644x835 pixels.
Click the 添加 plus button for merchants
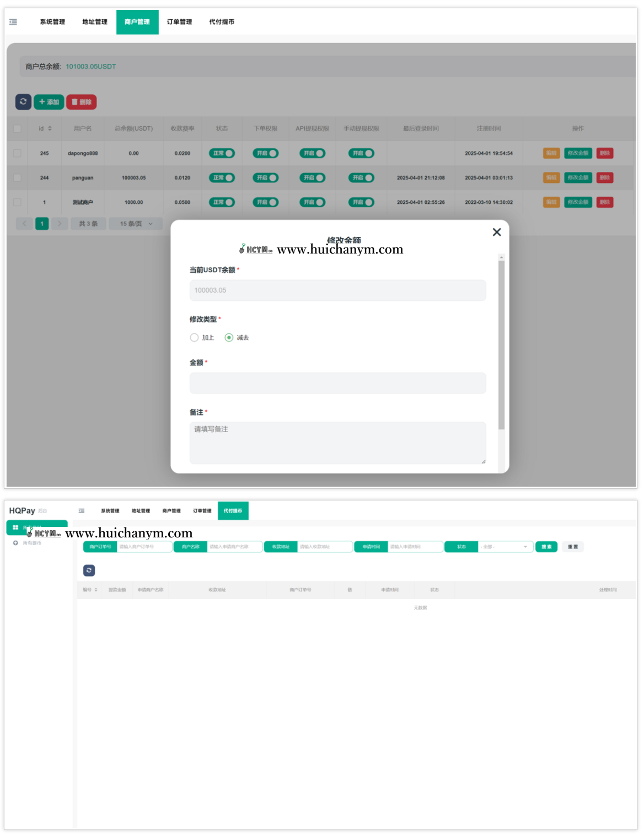coord(49,102)
